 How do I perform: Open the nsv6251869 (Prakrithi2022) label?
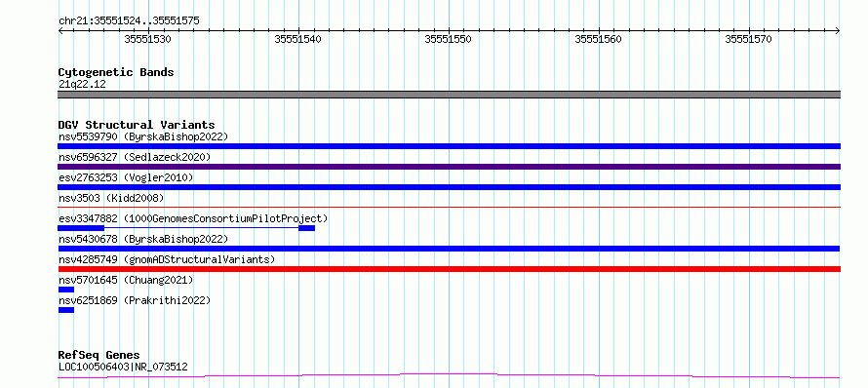pos(135,300)
